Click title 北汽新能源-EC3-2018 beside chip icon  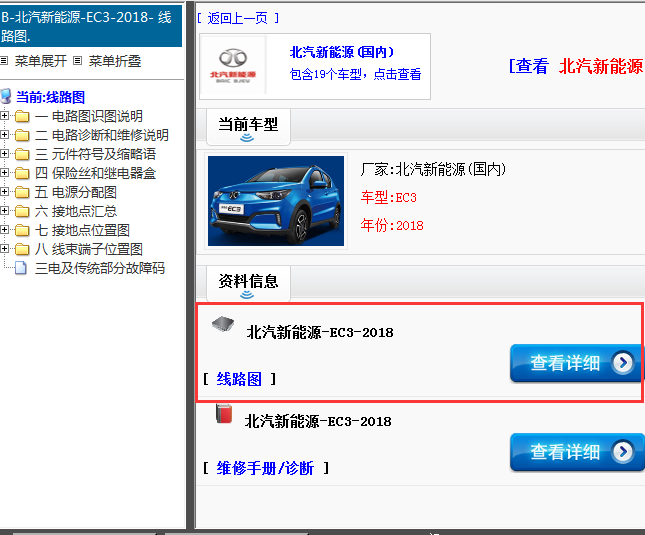point(320,332)
